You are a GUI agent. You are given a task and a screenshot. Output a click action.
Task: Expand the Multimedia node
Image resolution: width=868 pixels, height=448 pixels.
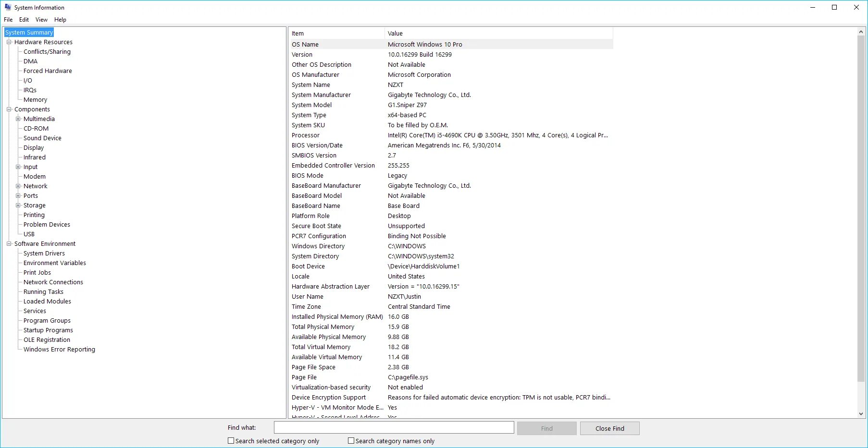(18, 119)
